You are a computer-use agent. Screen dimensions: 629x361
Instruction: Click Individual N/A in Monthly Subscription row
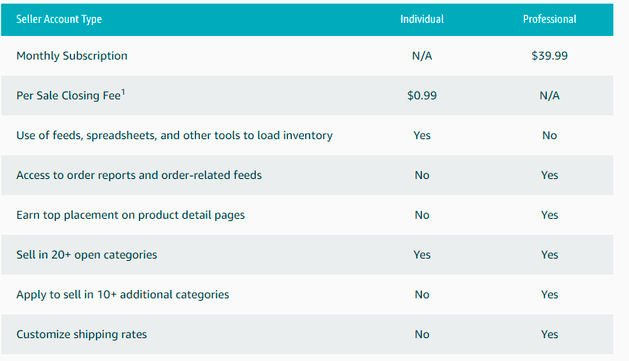422,56
